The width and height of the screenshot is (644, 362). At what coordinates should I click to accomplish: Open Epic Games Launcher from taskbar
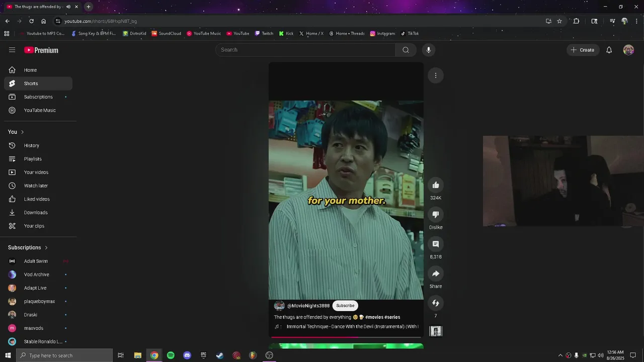pos(203,355)
